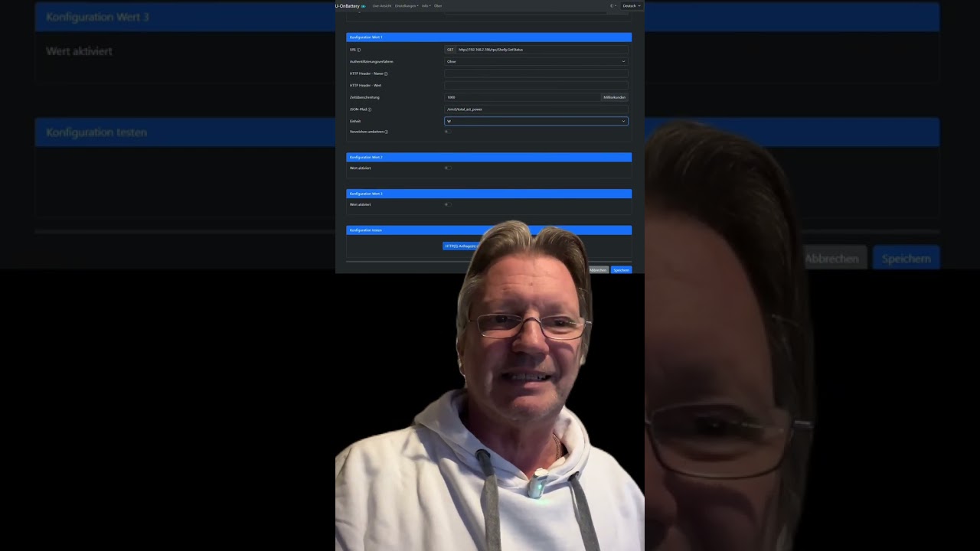Open the Über navbar item
This screenshot has height=551, width=980.
[x=438, y=5]
